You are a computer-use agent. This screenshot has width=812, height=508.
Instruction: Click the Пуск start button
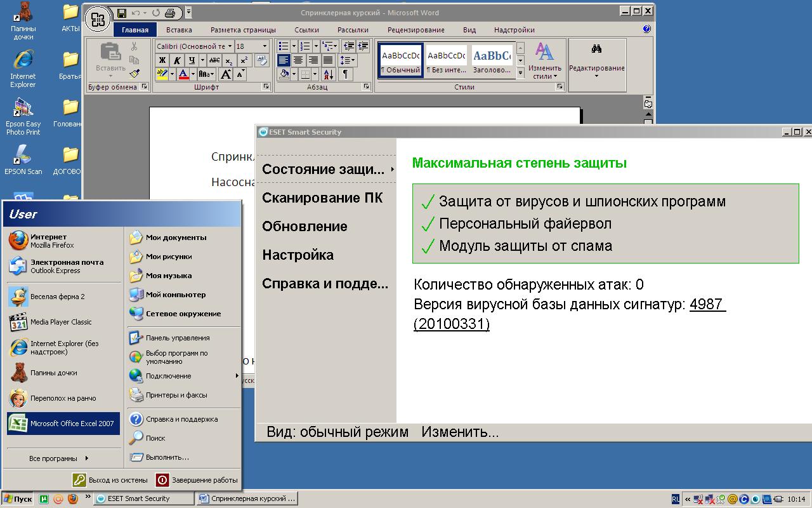[18, 499]
